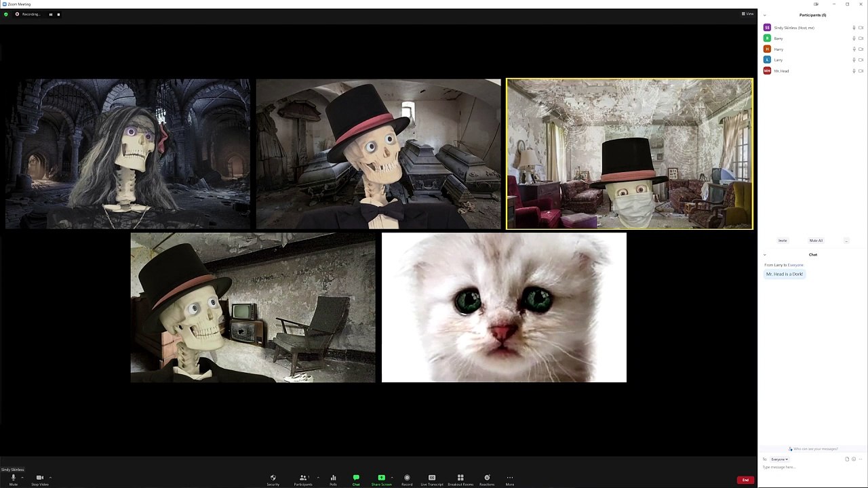Image resolution: width=868 pixels, height=488 pixels.
Task: Toggle the Chat panel from toolbar
Action: point(356,479)
